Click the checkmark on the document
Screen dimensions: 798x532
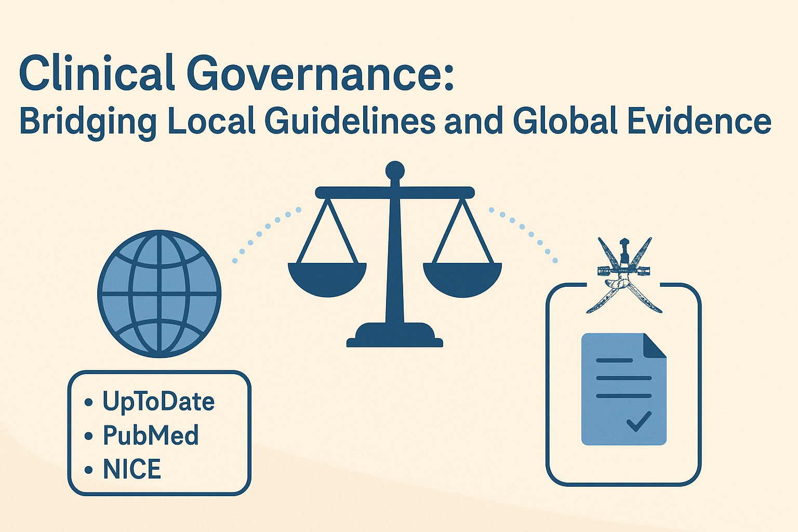[x=639, y=421]
